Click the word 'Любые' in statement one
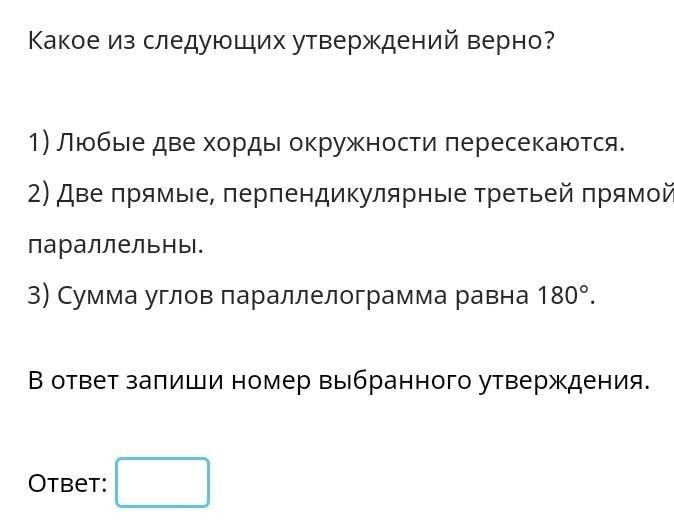This screenshot has height=530, width=674. pyautogui.click(x=101, y=143)
